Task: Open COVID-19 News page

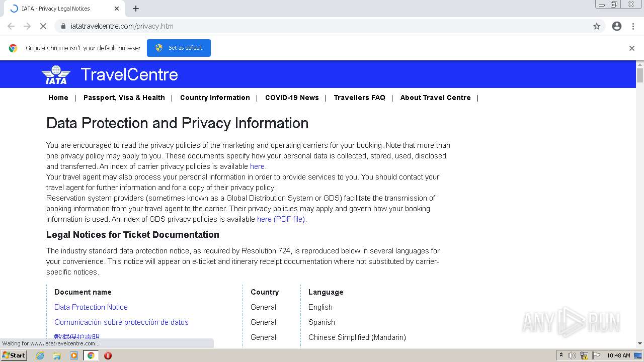Action: pos(292,98)
